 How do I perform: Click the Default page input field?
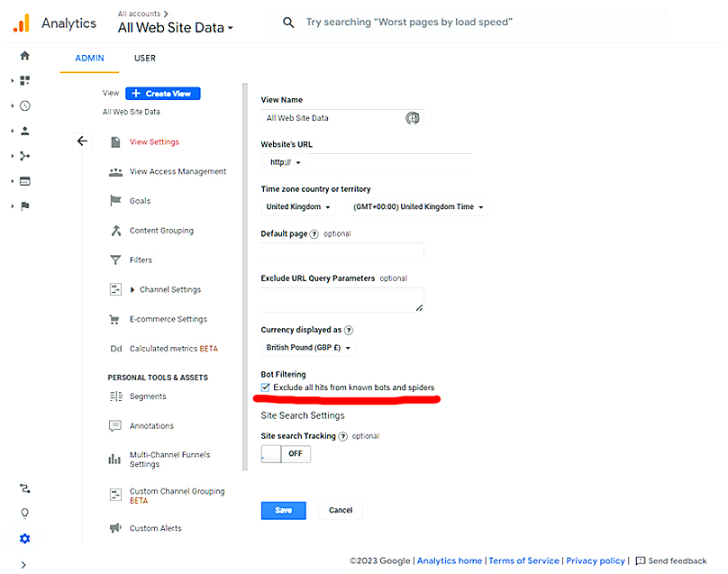pos(342,251)
